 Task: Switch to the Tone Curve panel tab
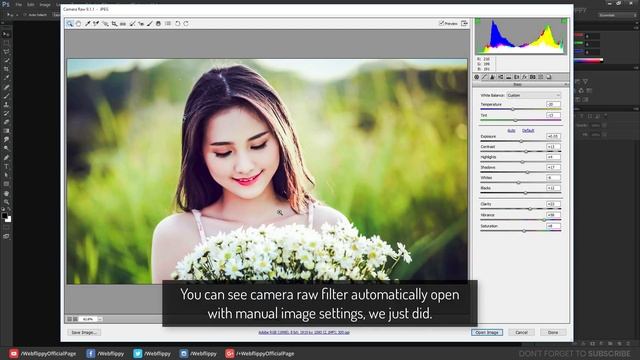click(484, 77)
